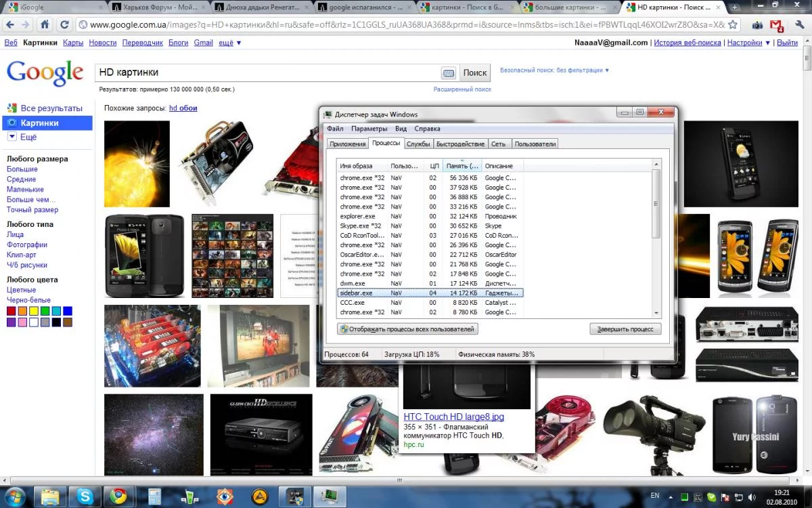812x508 pixels.
Task: Click 'Отображать процессы всех пользователей' button
Action: point(407,329)
